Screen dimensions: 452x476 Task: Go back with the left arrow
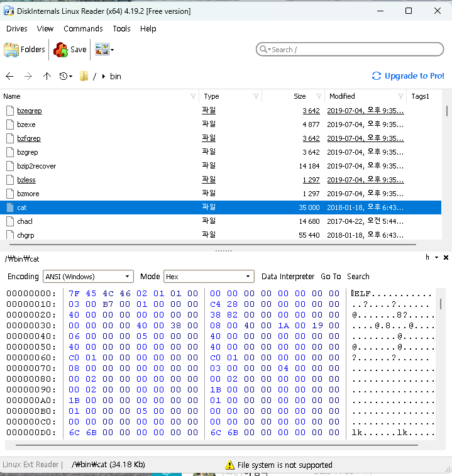click(x=9, y=76)
